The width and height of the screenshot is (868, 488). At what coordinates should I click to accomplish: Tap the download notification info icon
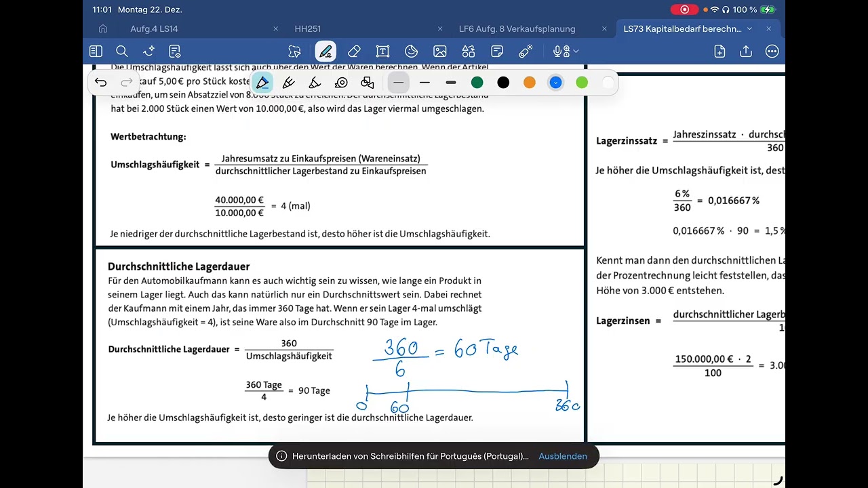(x=281, y=456)
